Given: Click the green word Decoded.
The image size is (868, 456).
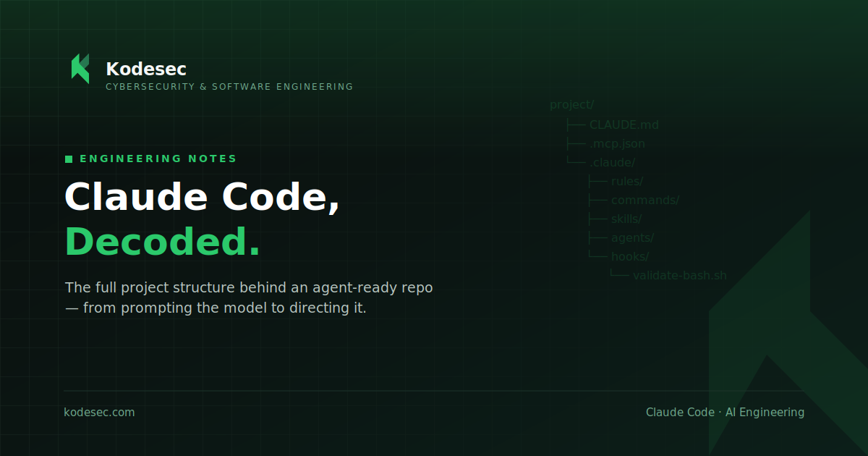Looking at the screenshot, I should tap(163, 242).
